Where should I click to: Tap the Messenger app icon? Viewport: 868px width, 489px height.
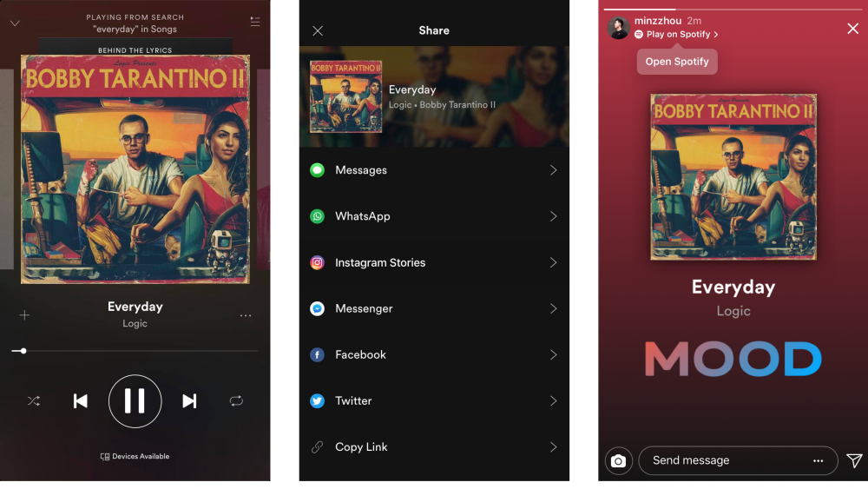(x=317, y=308)
